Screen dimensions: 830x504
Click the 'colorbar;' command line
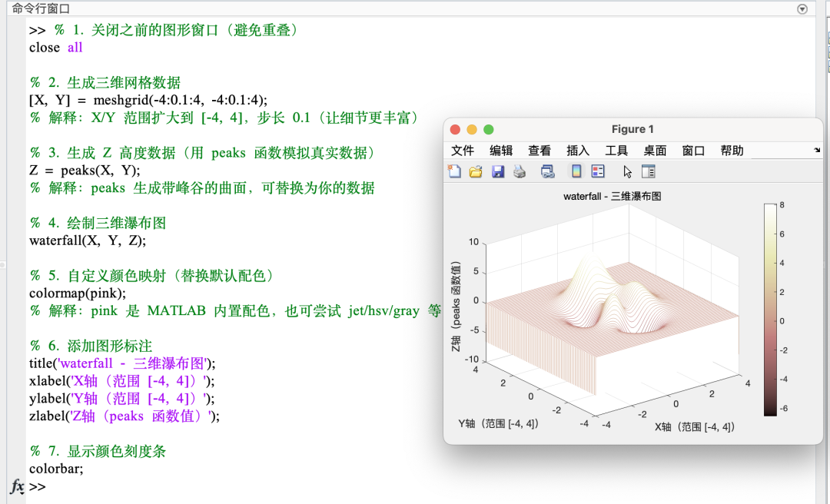[x=56, y=469]
